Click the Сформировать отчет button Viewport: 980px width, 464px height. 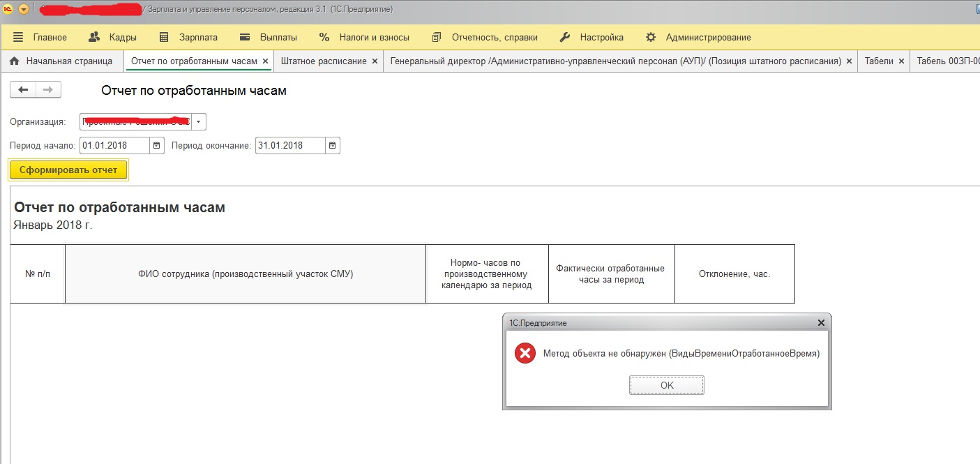(68, 170)
